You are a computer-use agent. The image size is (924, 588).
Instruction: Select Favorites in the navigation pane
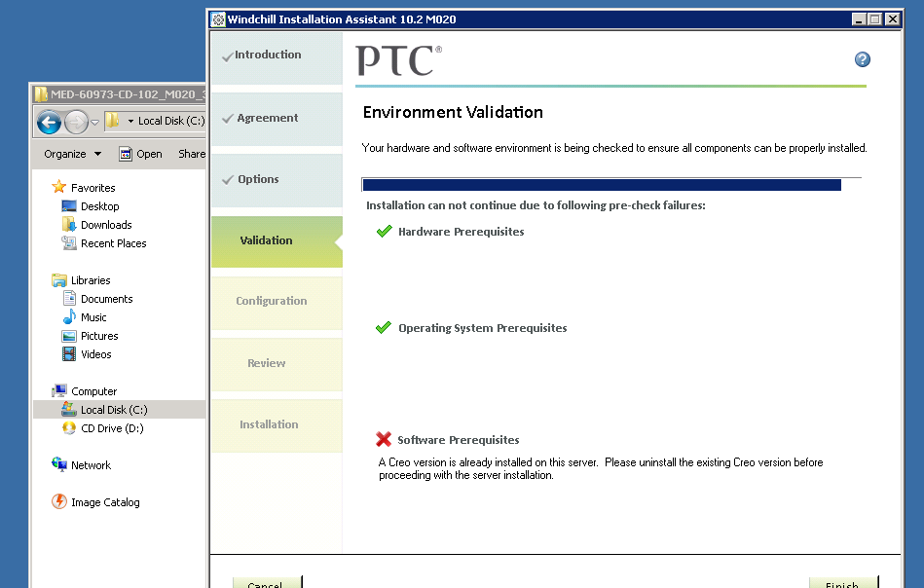pyautogui.click(x=93, y=188)
